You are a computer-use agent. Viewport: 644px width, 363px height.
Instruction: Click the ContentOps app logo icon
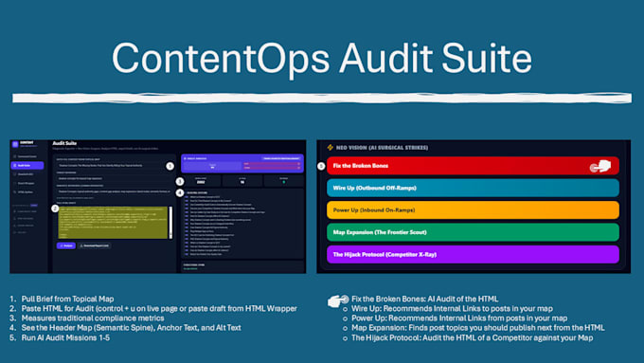(15, 144)
